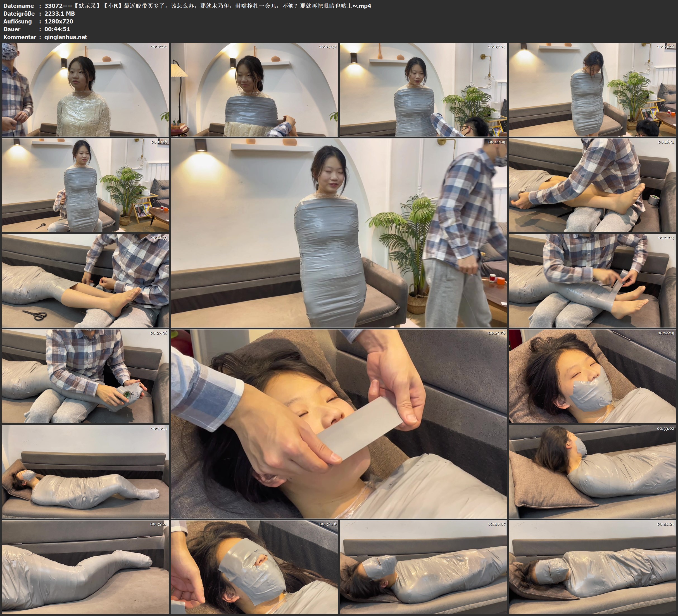Select the thumbnail at 00:07:04
The height and width of the screenshot is (616, 678).
click(x=423, y=89)
